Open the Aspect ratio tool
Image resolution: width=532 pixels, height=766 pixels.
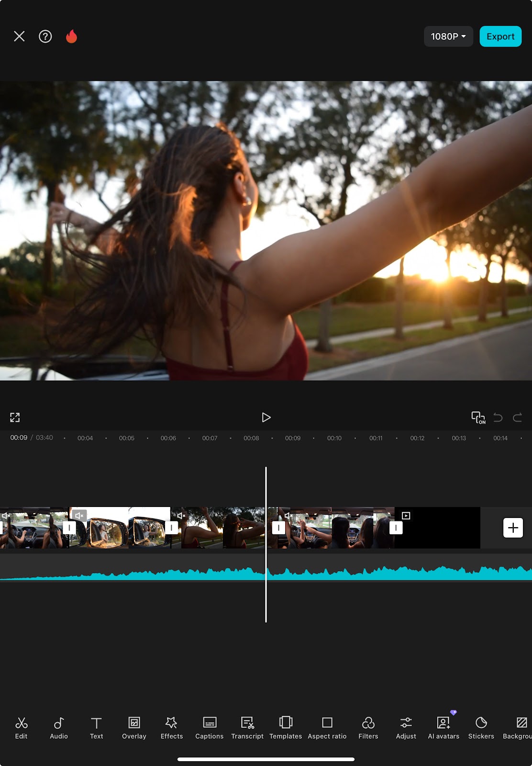pos(327,728)
